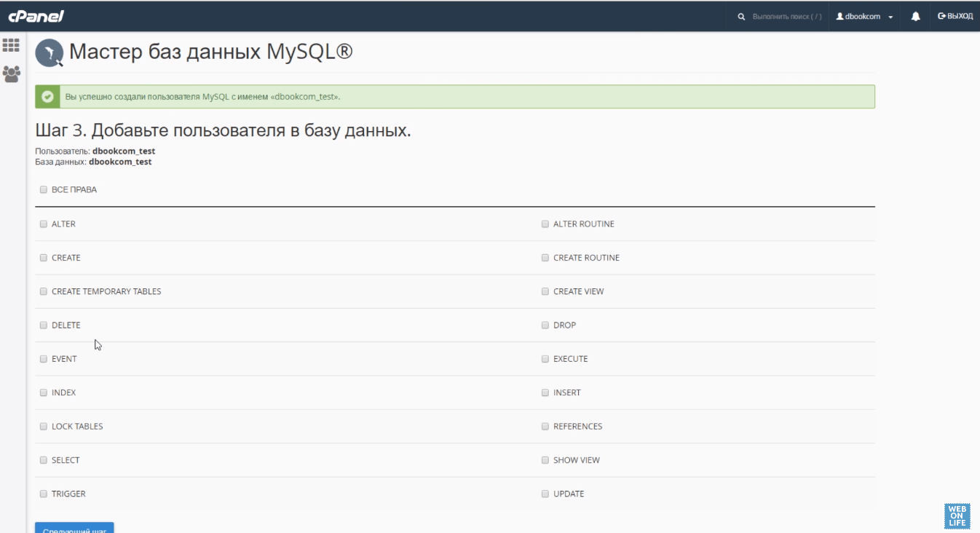Viewport: 980px width, 533px height.
Task: Enable the DROP privilege checkbox
Action: [545, 325]
